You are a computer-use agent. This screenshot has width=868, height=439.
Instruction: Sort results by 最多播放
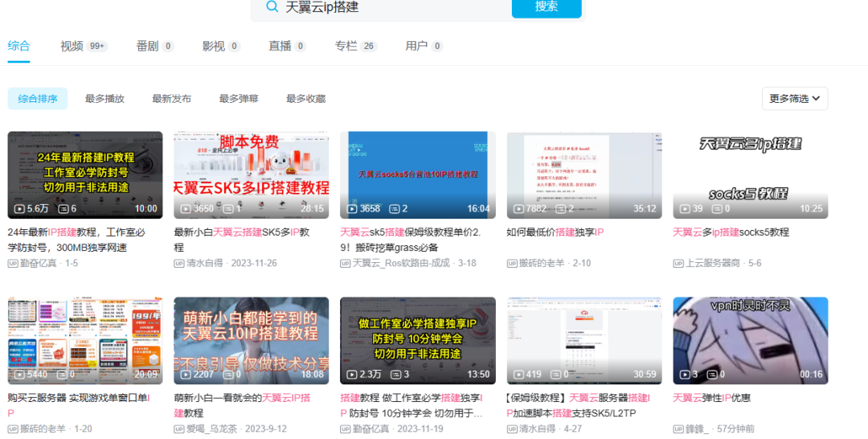coord(104,99)
